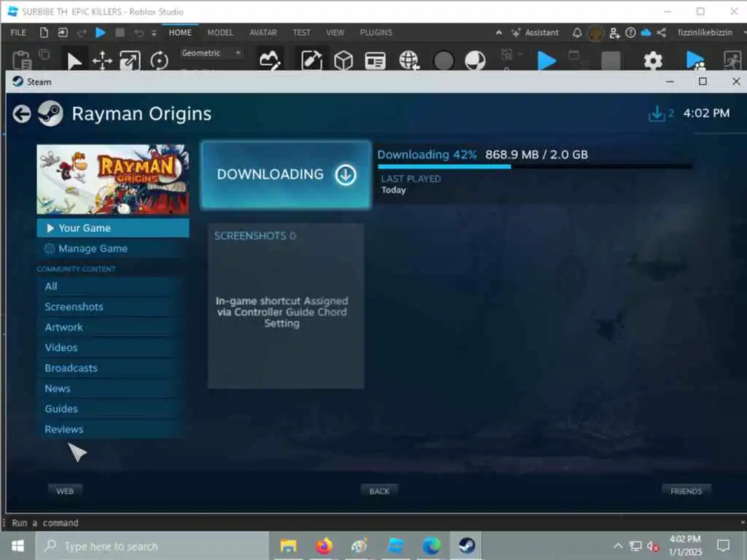This screenshot has width=747, height=560.
Task: Click the Steam back arrow
Action: point(22,114)
